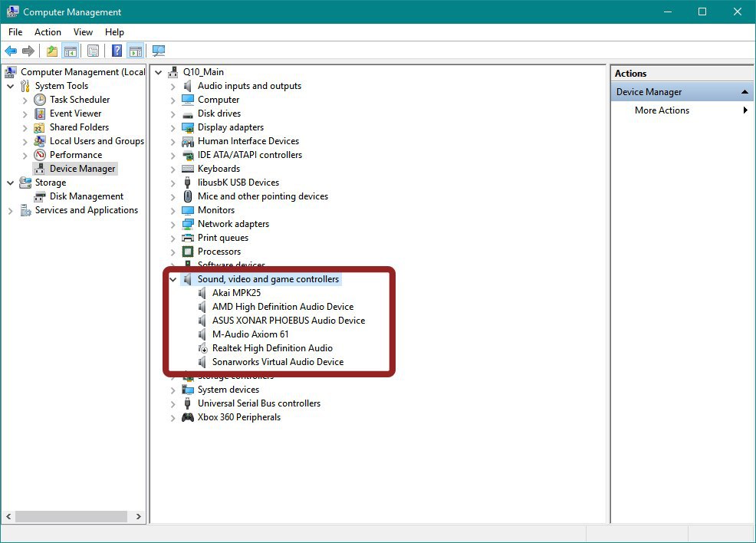Expand Universal Serial Bus controllers category
756x543 pixels.
point(173,404)
